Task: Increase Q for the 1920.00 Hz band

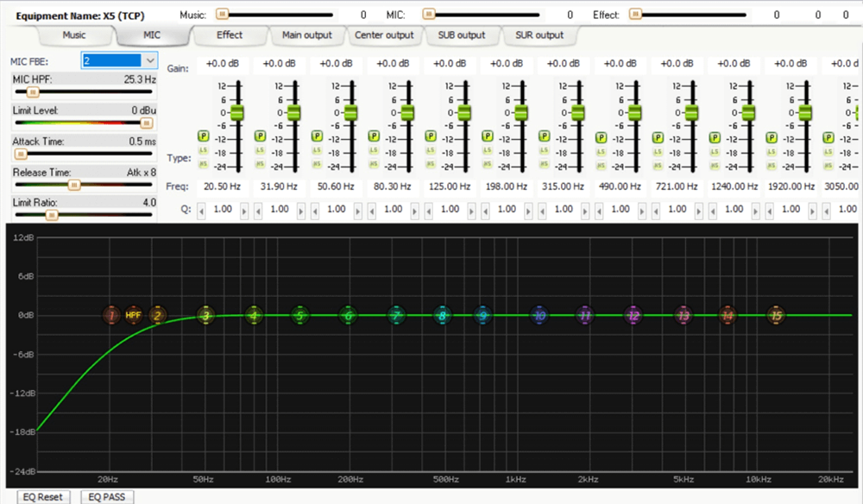Action: point(812,211)
